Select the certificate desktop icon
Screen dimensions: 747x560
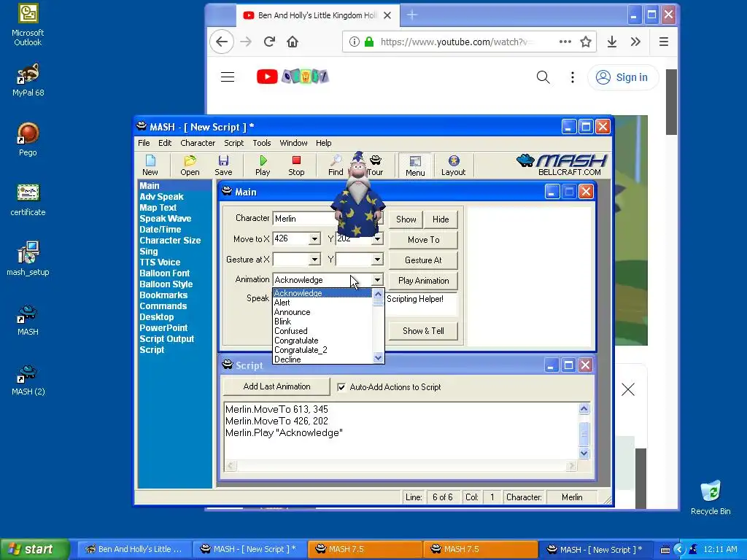28,200
